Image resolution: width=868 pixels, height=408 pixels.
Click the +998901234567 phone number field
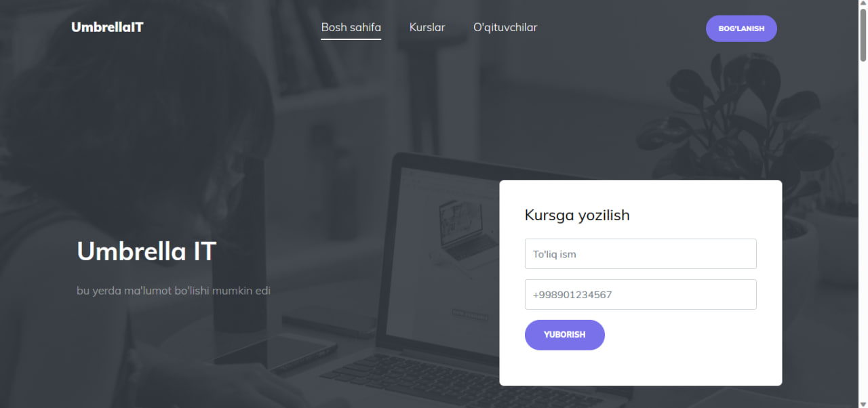tap(641, 295)
